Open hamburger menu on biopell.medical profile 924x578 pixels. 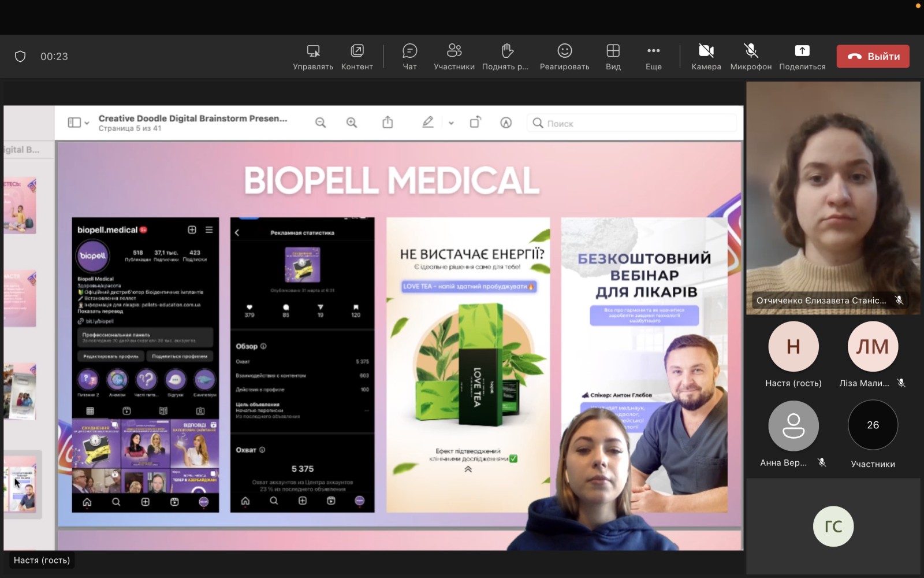[x=209, y=229]
